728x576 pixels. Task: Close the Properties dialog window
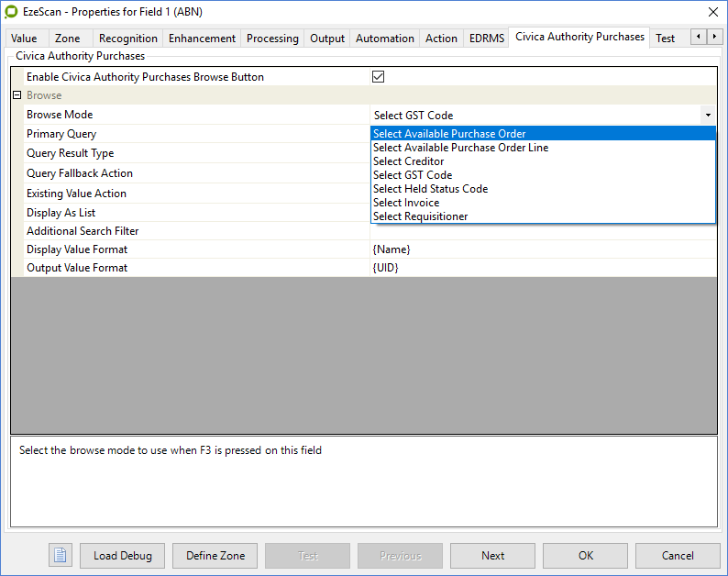coord(712,12)
